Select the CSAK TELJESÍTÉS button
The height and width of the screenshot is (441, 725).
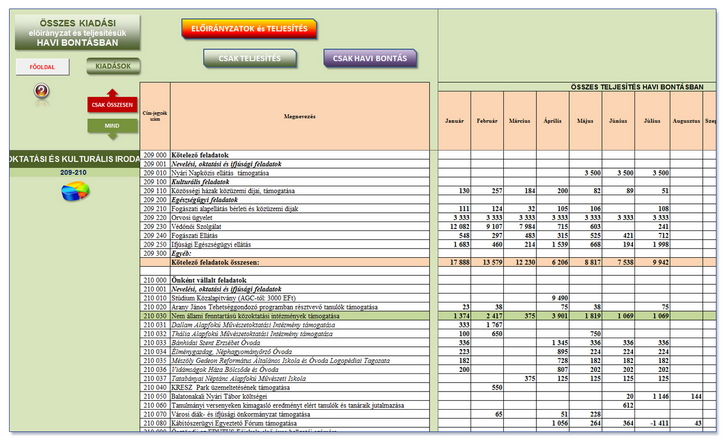pos(250,59)
